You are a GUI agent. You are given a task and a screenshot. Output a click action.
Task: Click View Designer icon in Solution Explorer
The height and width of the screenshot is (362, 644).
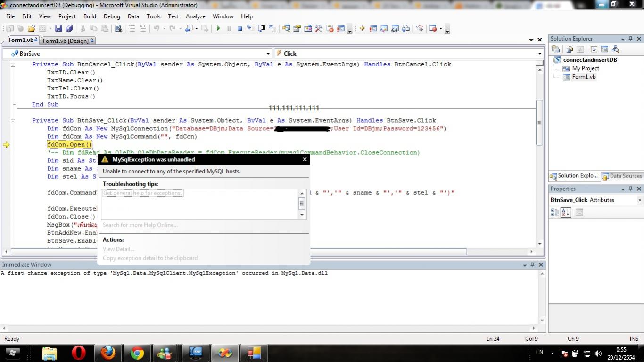click(604, 49)
